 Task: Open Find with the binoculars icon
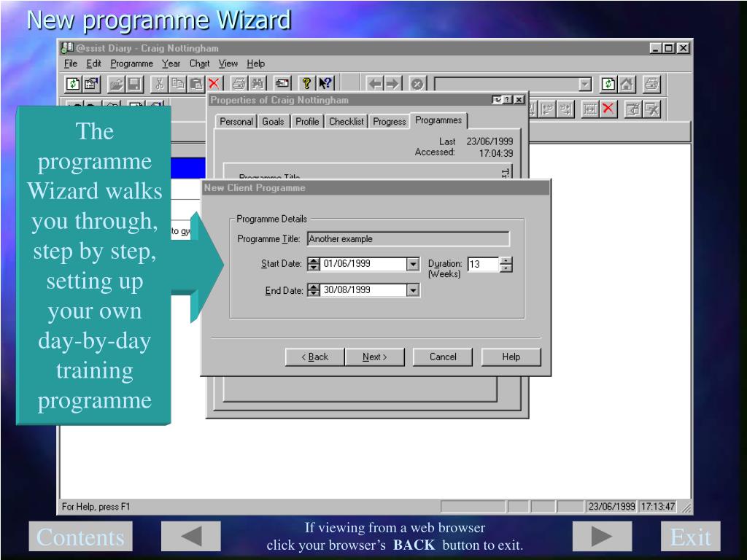tap(258, 85)
